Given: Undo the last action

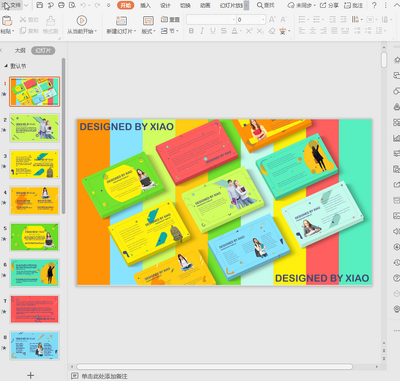Looking at the screenshot, I should click(83, 5).
